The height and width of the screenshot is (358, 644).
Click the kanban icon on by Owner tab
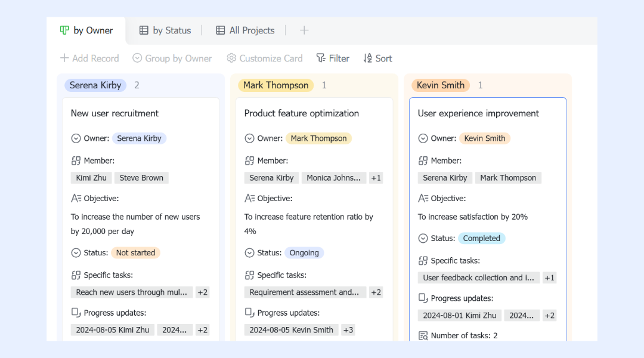(x=64, y=30)
